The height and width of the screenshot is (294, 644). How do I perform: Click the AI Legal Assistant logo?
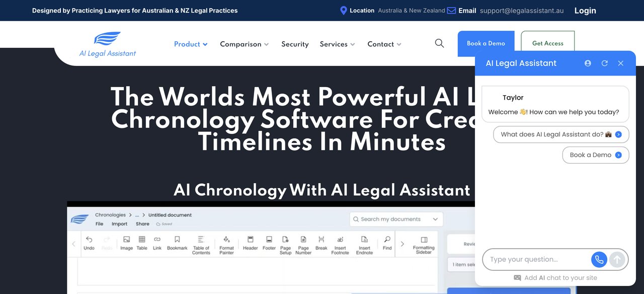tap(108, 44)
